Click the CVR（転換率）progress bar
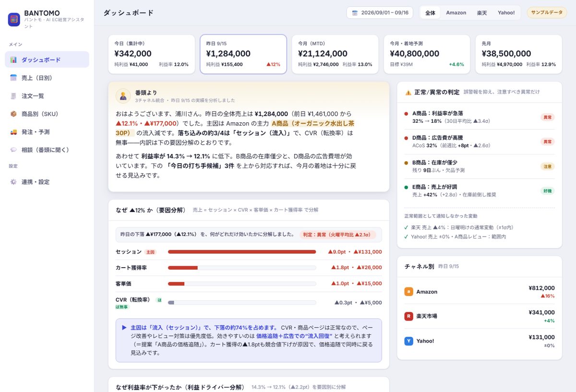The height and width of the screenshot is (392, 576). coord(242,303)
